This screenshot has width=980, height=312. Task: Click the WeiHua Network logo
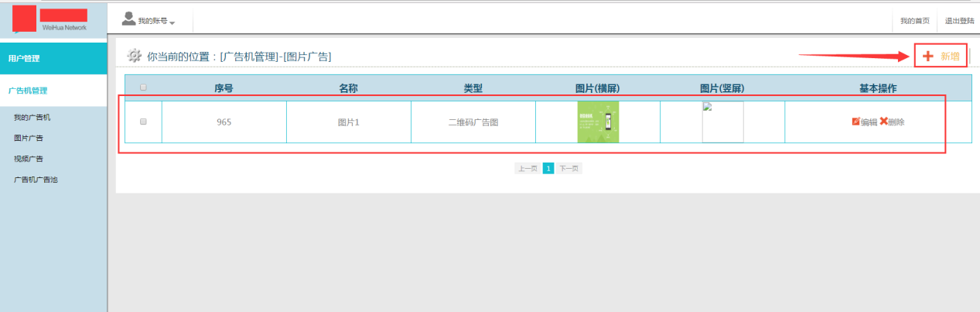coord(53,19)
